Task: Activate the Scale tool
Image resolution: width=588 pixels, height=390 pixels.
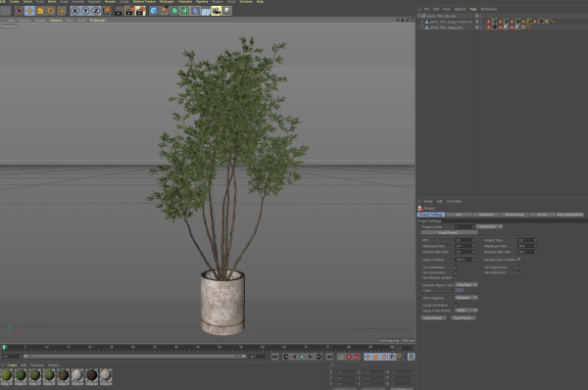Action: click(x=40, y=11)
